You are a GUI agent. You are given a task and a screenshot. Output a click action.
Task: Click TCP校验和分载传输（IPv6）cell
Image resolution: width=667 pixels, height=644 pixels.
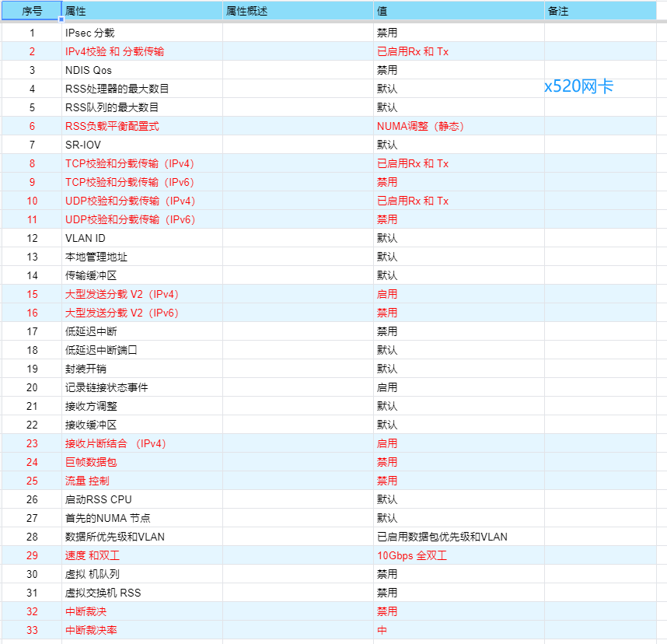point(142,182)
